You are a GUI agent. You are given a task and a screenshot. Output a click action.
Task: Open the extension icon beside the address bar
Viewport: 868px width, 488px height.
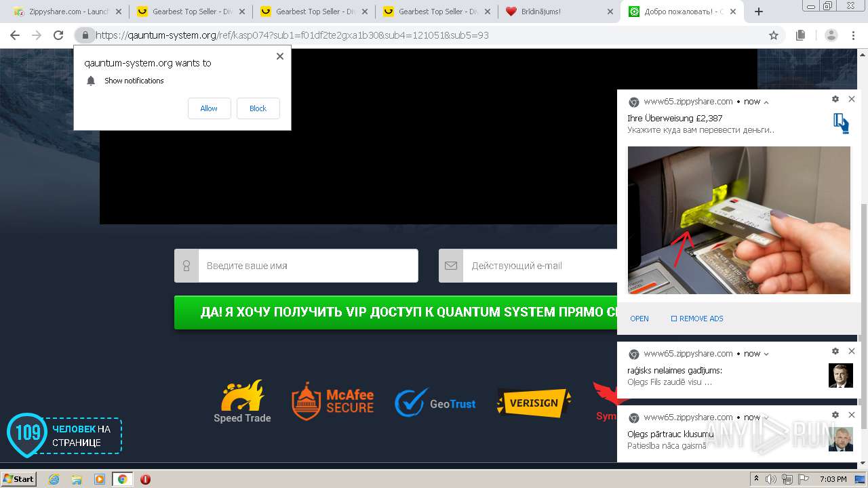(x=801, y=35)
